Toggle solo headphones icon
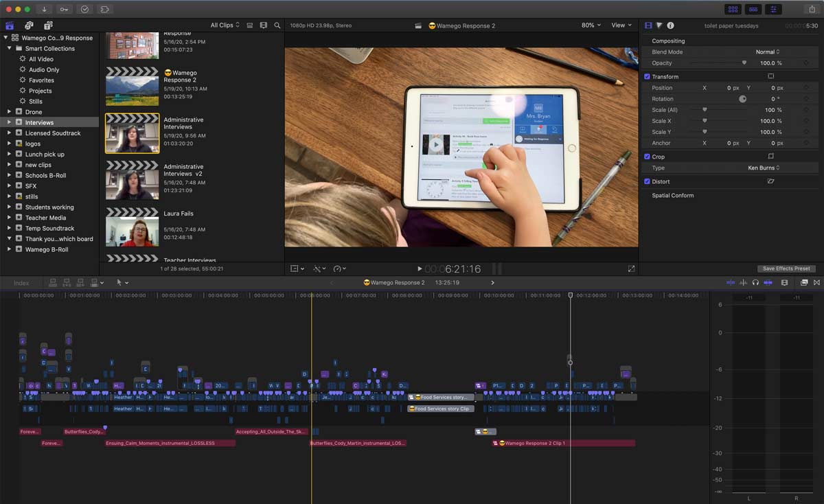This screenshot has width=824, height=504. pos(755,282)
